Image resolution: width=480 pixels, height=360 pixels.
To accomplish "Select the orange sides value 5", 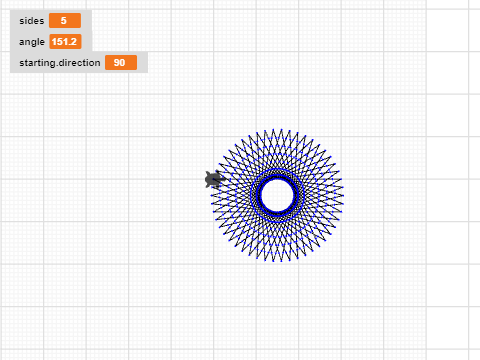I will [x=65, y=21].
